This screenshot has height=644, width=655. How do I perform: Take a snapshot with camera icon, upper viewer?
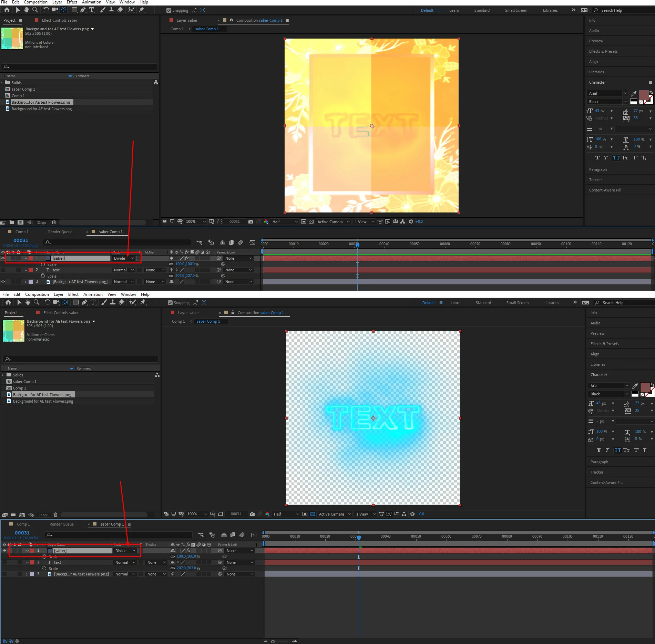(251, 222)
